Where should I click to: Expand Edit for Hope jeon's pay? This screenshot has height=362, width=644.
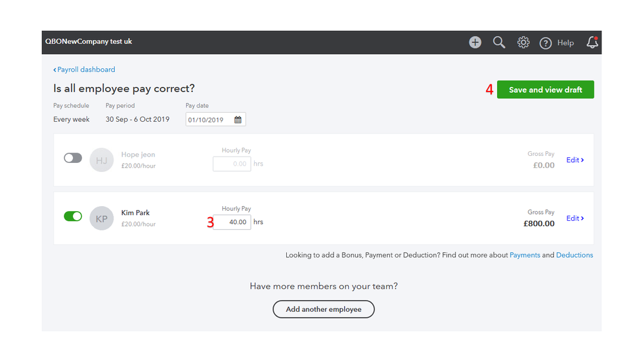[x=575, y=160]
